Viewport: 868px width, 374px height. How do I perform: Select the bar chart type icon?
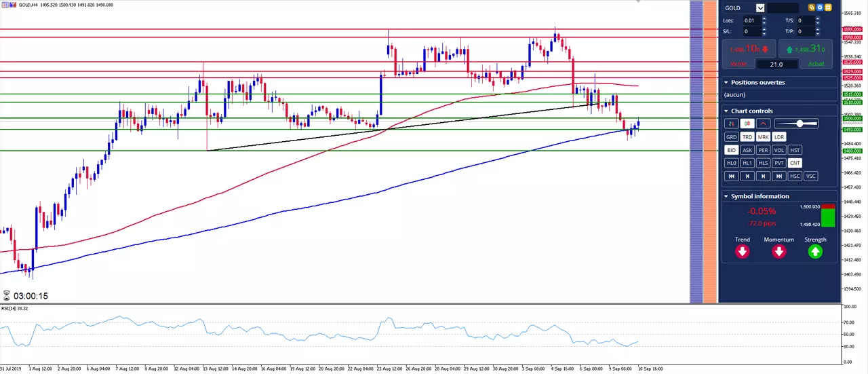coord(731,124)
